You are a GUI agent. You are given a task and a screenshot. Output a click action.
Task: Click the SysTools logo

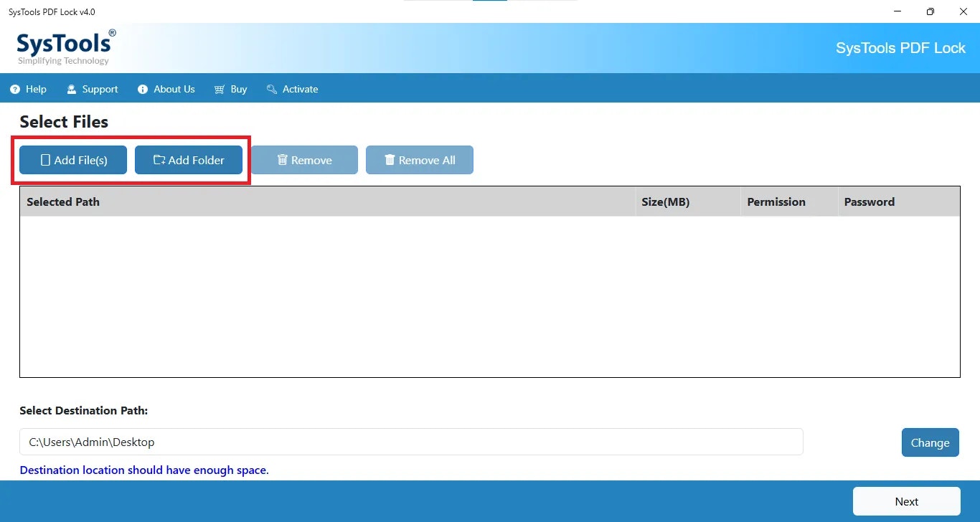pyautogui.click(x=66, y=47)
